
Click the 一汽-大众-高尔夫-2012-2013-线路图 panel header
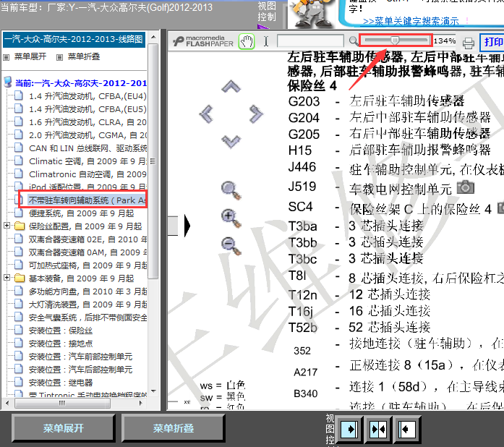click(x=74, y=39)
